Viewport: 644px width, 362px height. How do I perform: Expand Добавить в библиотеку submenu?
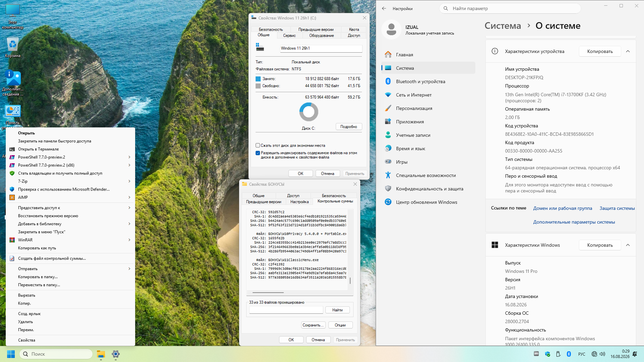71,224
